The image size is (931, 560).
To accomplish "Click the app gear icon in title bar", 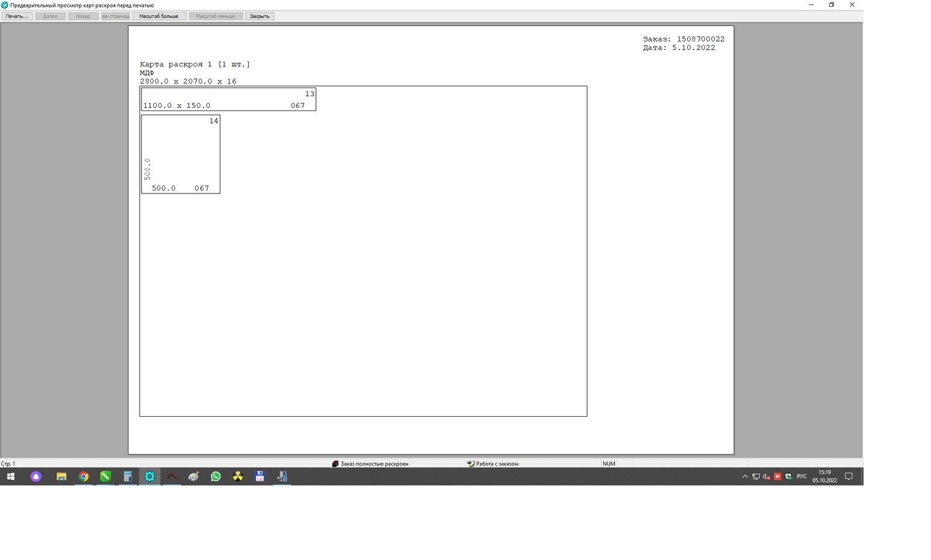I will (x=4, y=5).
